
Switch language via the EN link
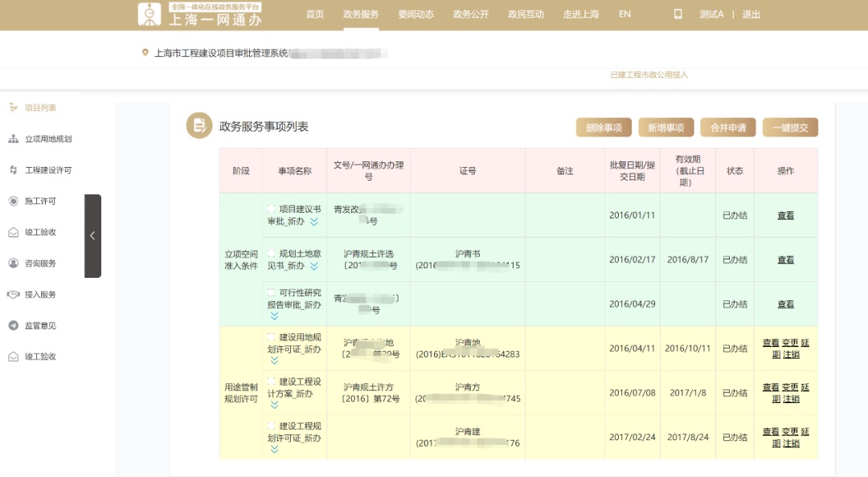pos(624,14)
